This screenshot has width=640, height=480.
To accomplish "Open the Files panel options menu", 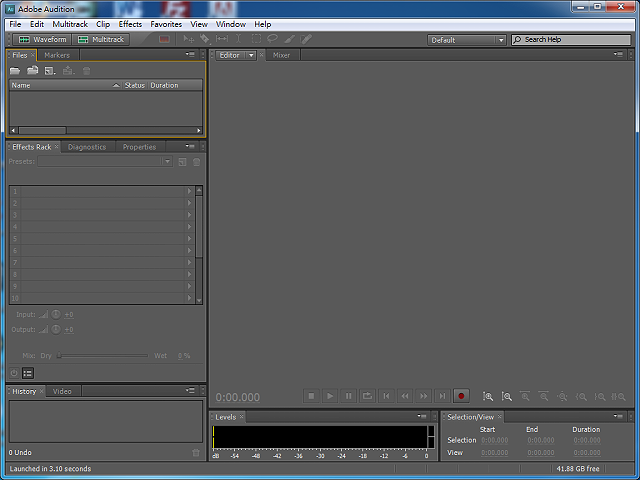I will [190, 54].
